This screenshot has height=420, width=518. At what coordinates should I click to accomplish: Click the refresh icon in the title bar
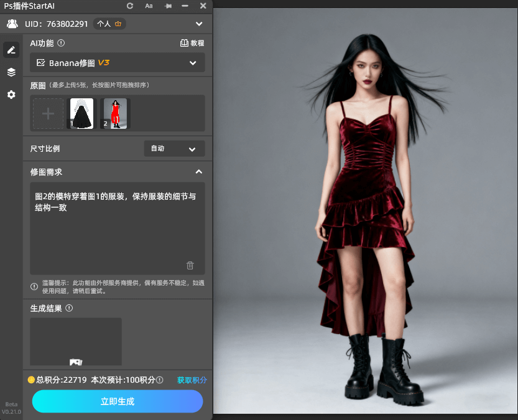(130, 6)
